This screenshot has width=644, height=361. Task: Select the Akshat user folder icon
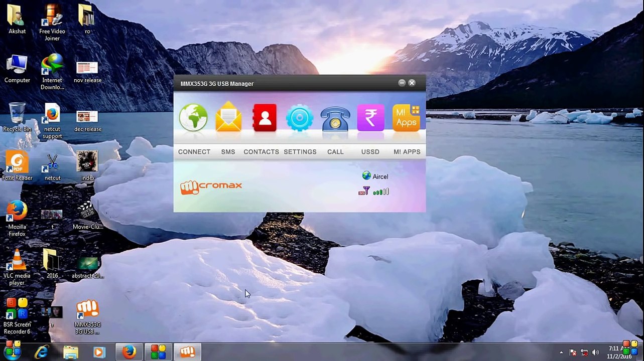[x=17, y=20]
